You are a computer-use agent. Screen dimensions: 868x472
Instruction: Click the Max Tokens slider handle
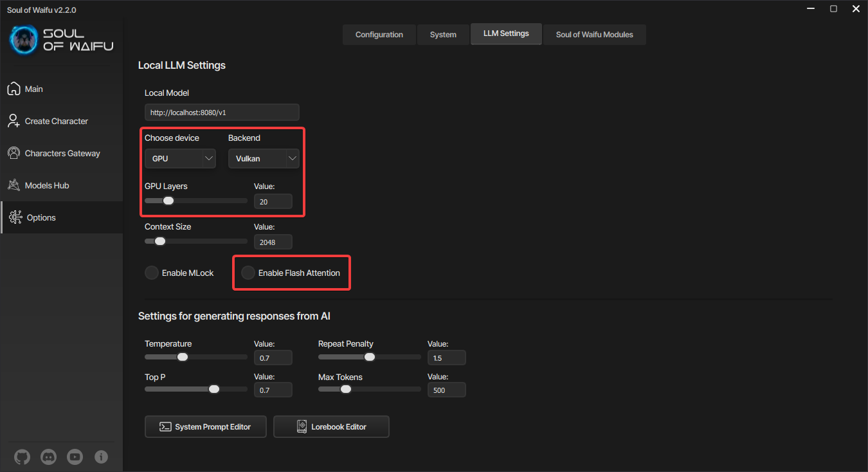346,389
